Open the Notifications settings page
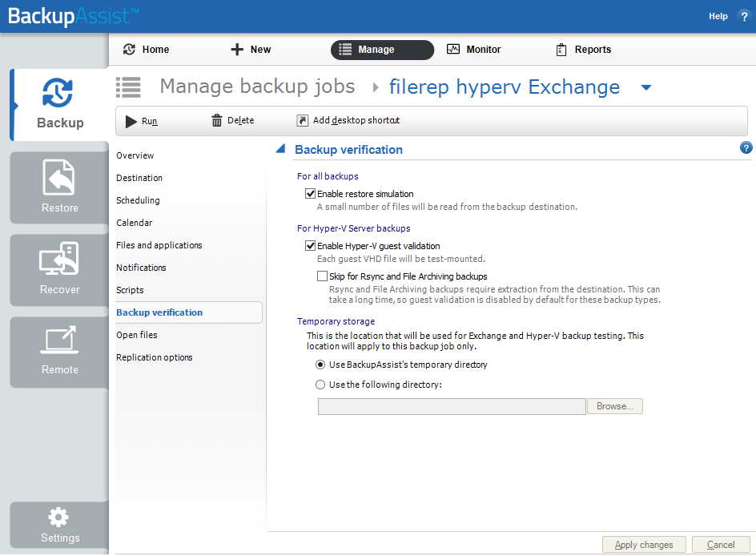756x556 pixels. click(x=141, y=268)
